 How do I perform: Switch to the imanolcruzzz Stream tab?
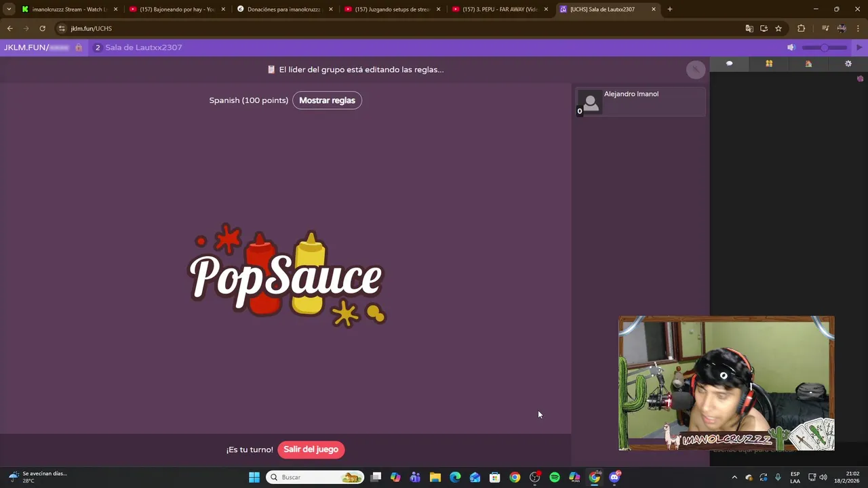[70, 9]
